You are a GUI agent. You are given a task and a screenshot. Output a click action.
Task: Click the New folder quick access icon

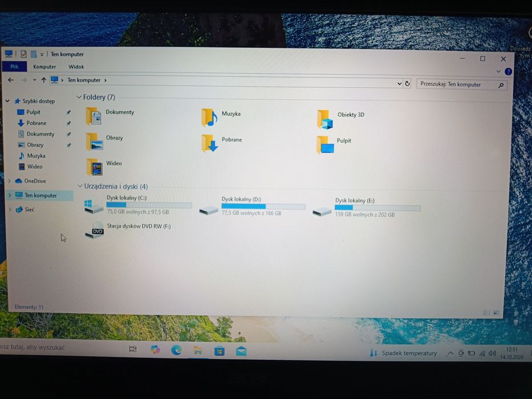[34, 54]
